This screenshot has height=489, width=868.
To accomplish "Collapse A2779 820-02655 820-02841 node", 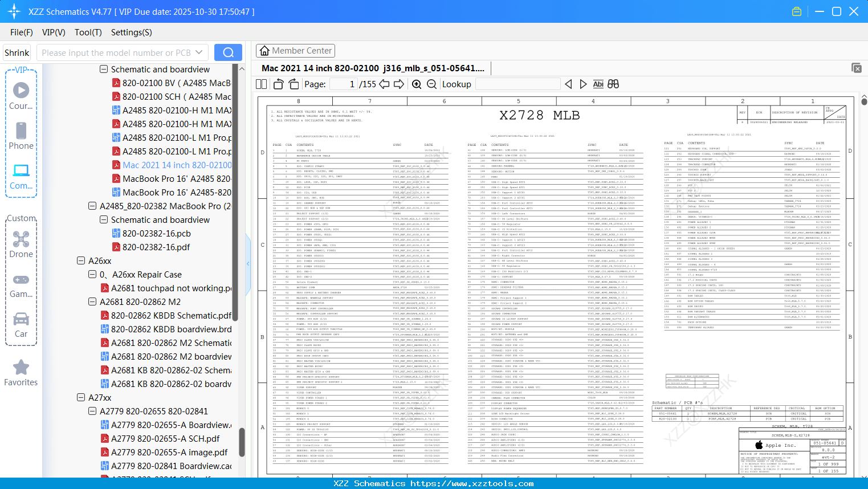I will coord(92,411).
